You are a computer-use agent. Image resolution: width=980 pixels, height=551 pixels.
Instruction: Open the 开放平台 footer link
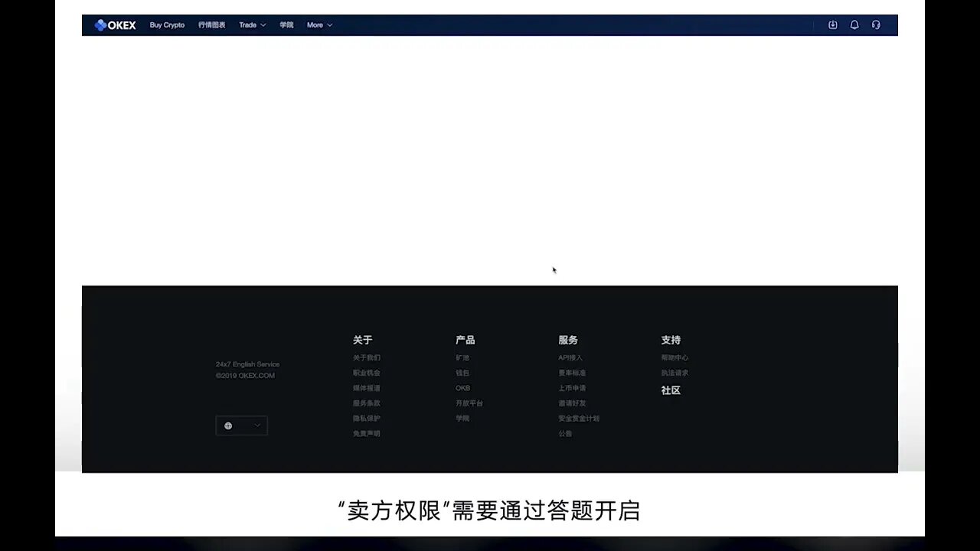469,403
